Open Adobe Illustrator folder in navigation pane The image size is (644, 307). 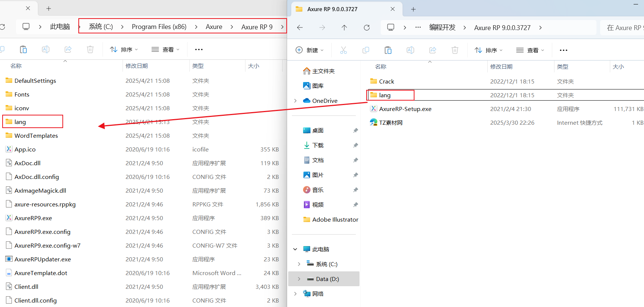point(331,219)
